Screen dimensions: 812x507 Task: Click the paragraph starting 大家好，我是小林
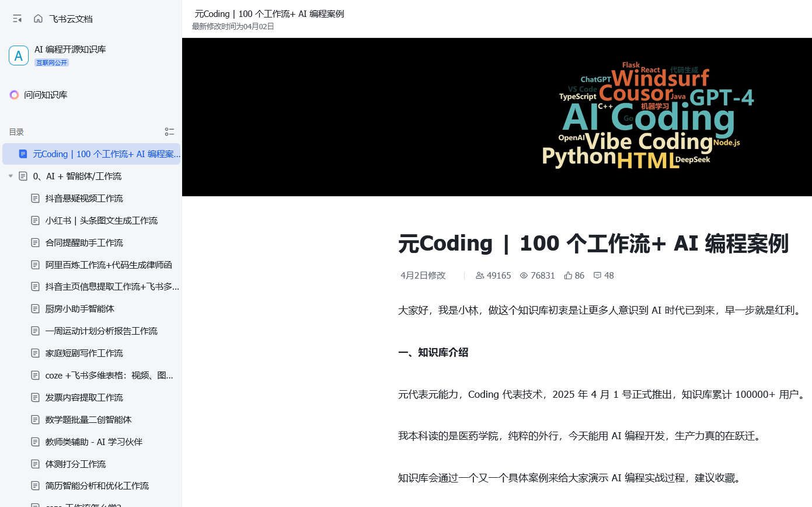[x=602, y=311]
